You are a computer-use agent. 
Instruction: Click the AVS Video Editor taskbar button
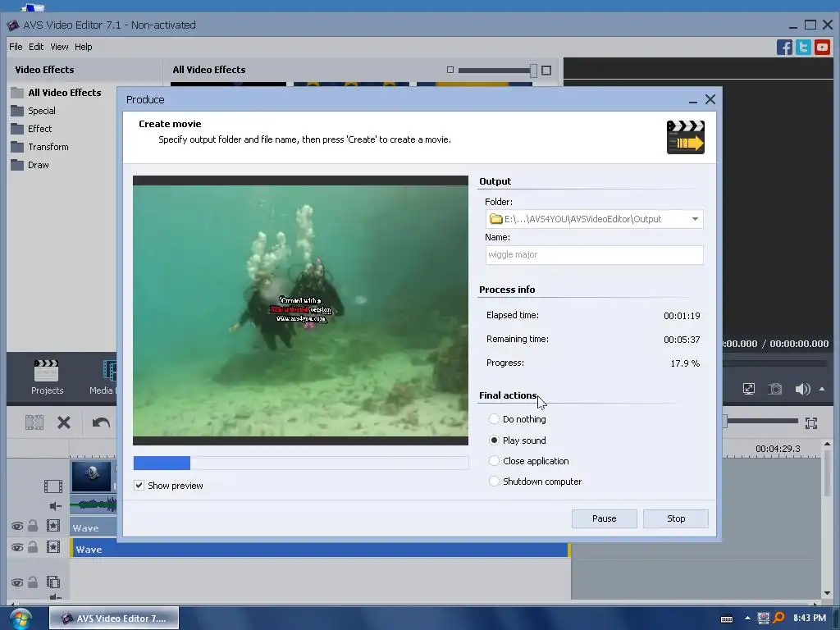point(113,619)
